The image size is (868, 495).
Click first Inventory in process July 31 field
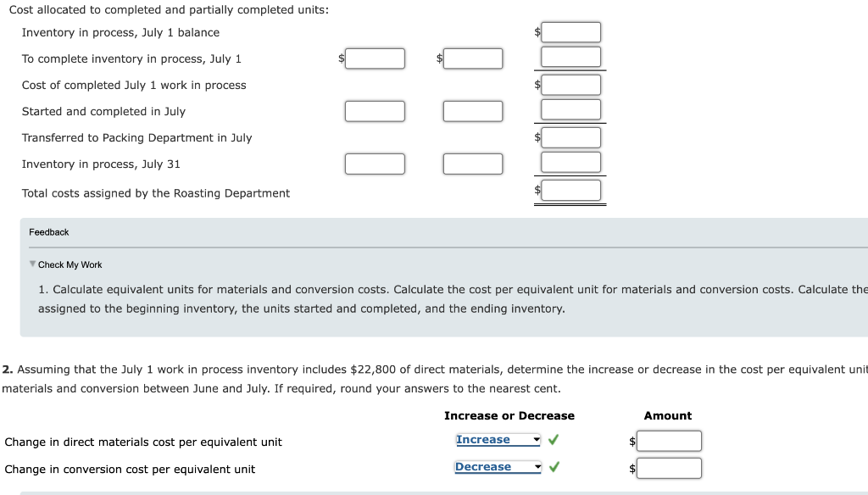375,164
